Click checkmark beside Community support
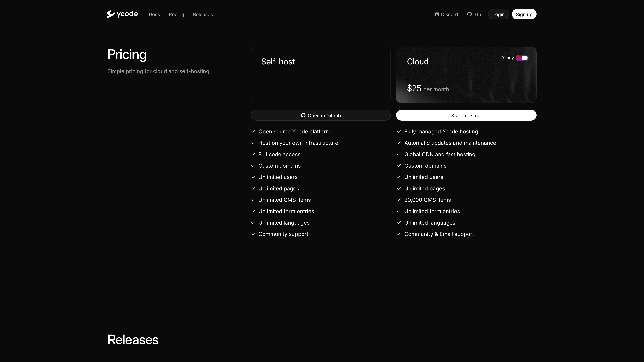Screen dimensions: 644x362 point(253,234)
